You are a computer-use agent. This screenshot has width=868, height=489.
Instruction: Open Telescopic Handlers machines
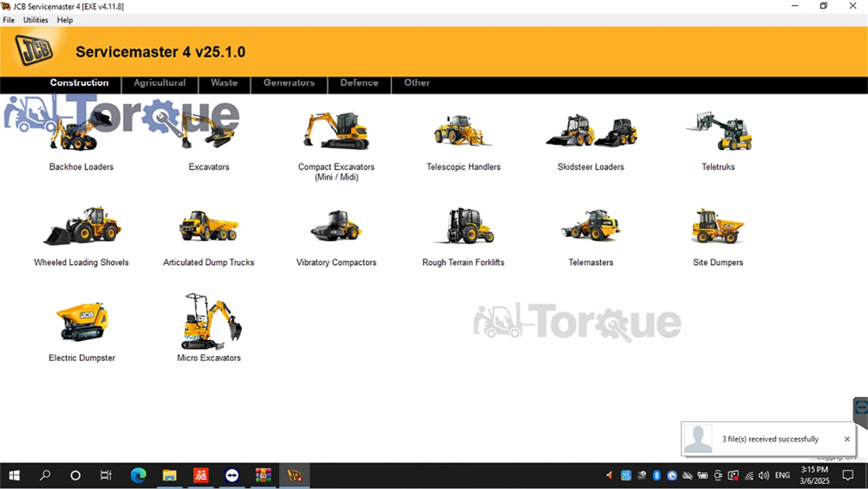point(464,142)
